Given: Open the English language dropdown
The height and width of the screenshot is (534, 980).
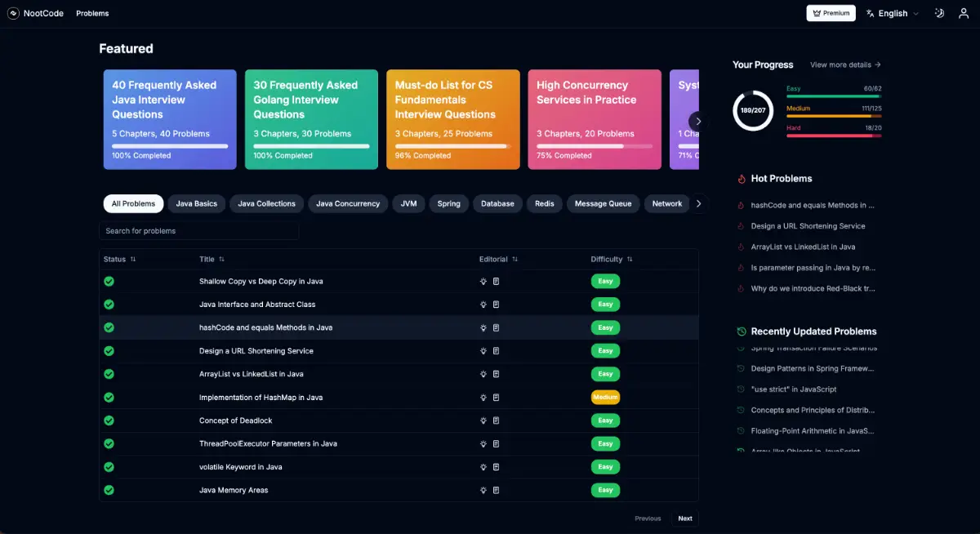Looking at the screenshot, I should [893, 13].
